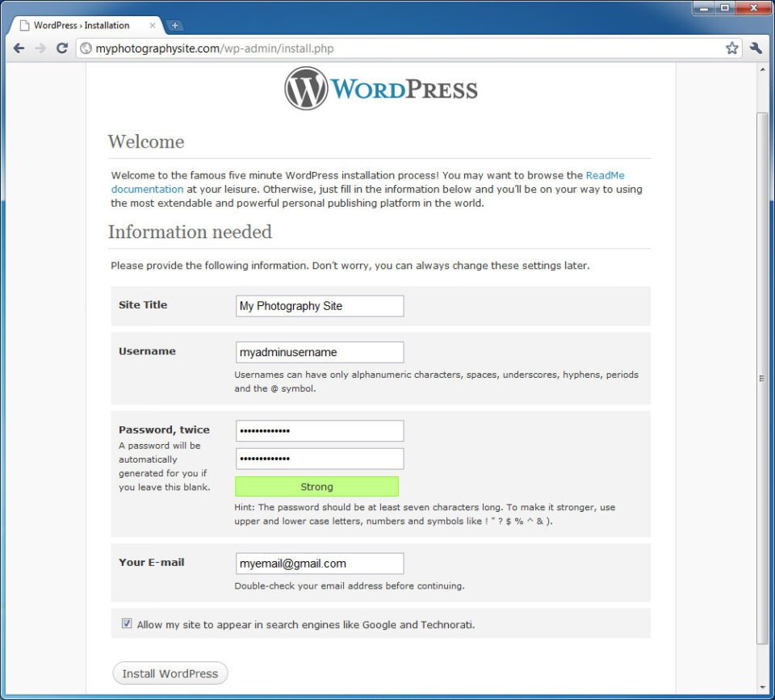The height and width of the screenshot is (700, 775).
Task: Click the password hint text
Action: 425,514
